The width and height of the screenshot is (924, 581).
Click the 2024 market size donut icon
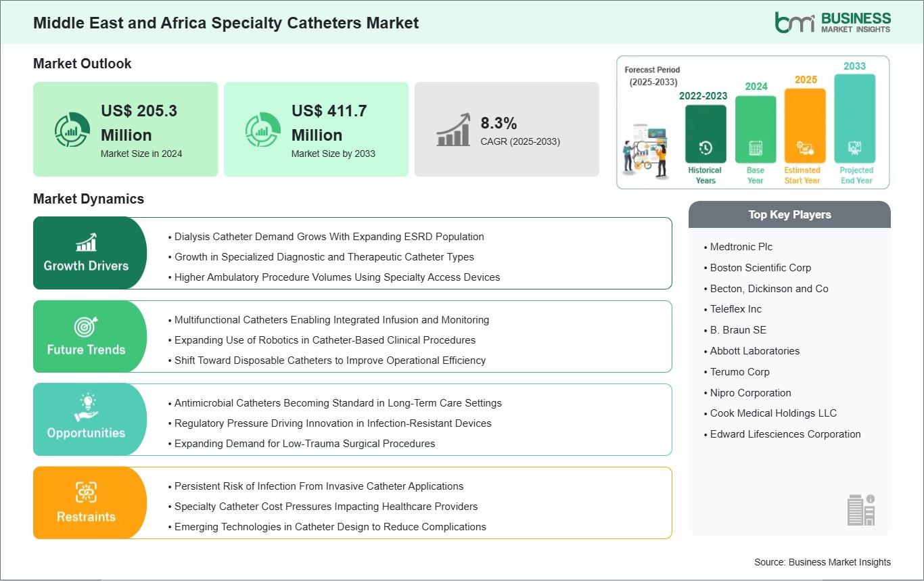(x=72, y=129)
